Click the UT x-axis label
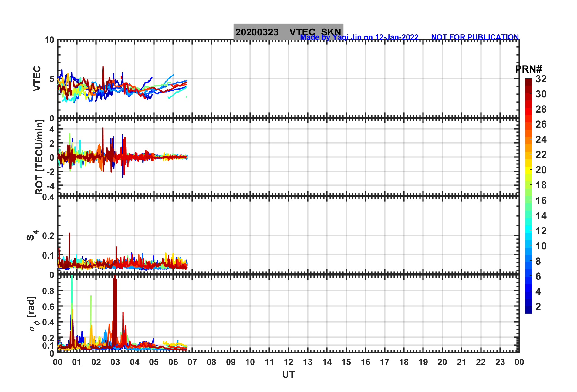This screenshot has height=392, width=577. point(288,375)
